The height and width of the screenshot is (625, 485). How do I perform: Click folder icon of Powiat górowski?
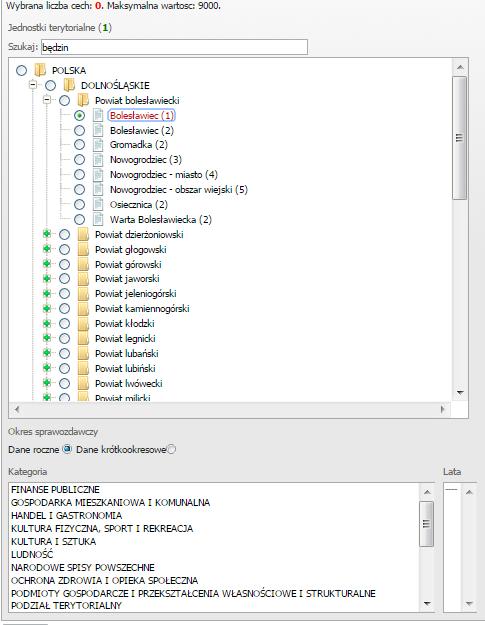[83, 265]
